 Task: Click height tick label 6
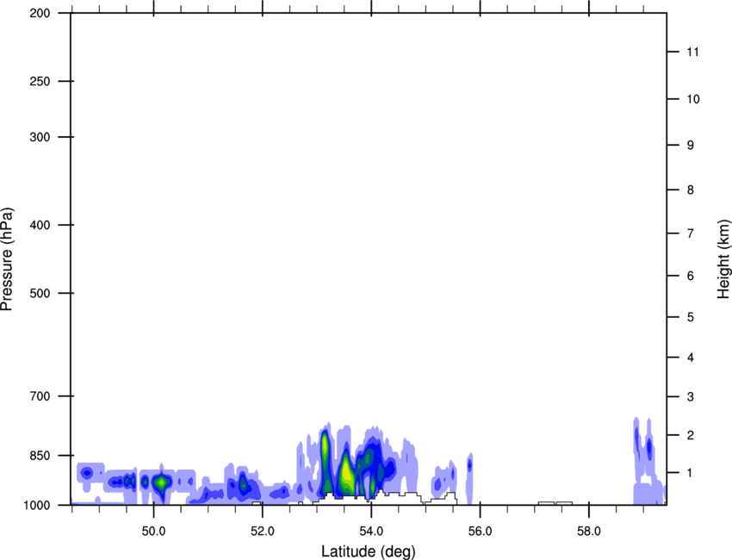691,276
